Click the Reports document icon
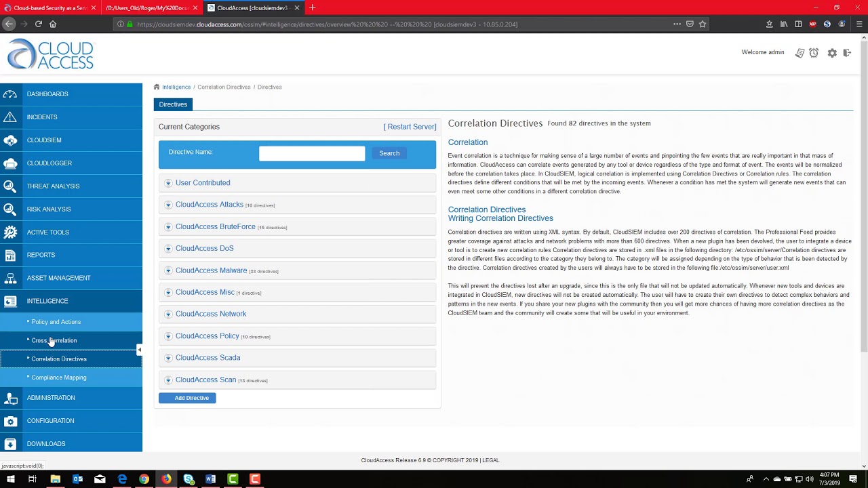Image resolution: width=868 pixels, height=488 pixels. pos(10,256)
